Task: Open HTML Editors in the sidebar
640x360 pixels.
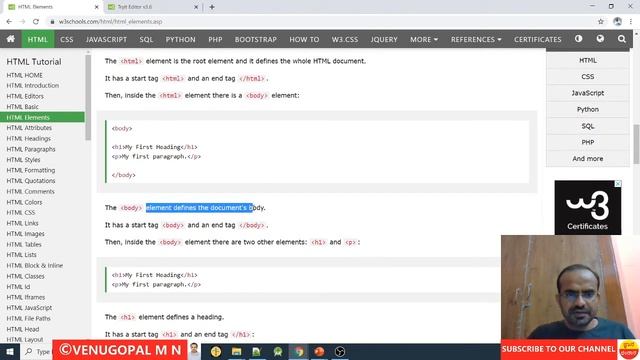Action: pos(25,96)
